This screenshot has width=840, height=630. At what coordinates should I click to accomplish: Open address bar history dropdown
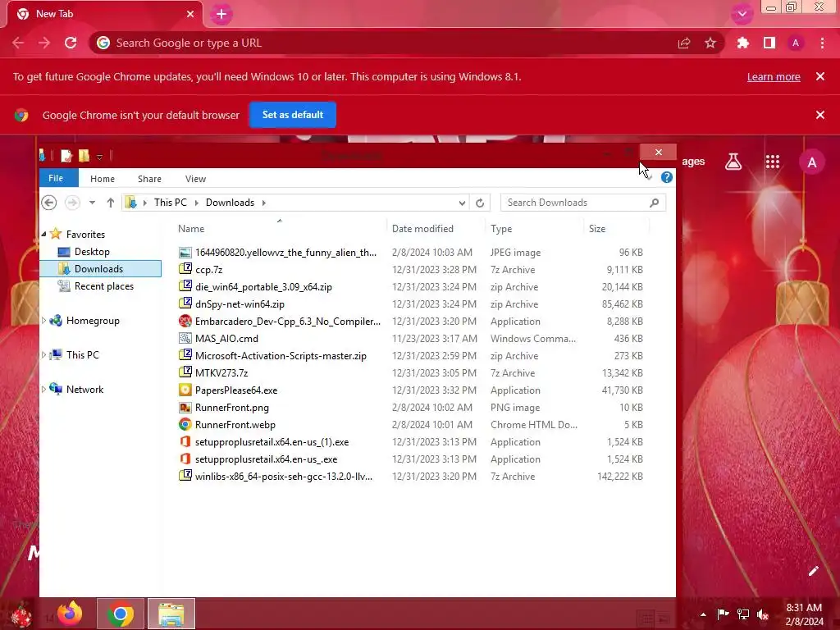(462, 203)
